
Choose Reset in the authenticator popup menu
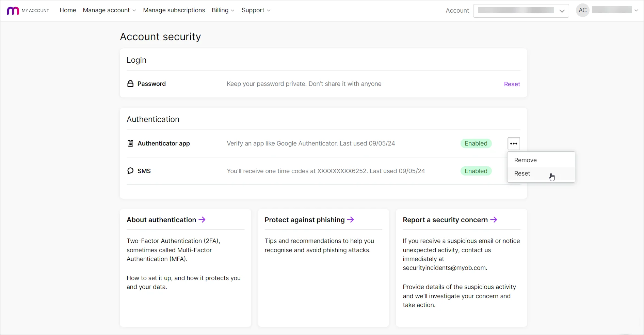click(x=522, y=173)
